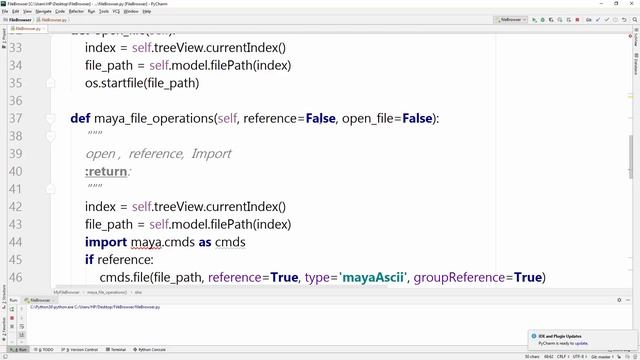Viewport: 640px width, 360px height.
Task: Click fold end marker at line 41
Action: (51, 189)
